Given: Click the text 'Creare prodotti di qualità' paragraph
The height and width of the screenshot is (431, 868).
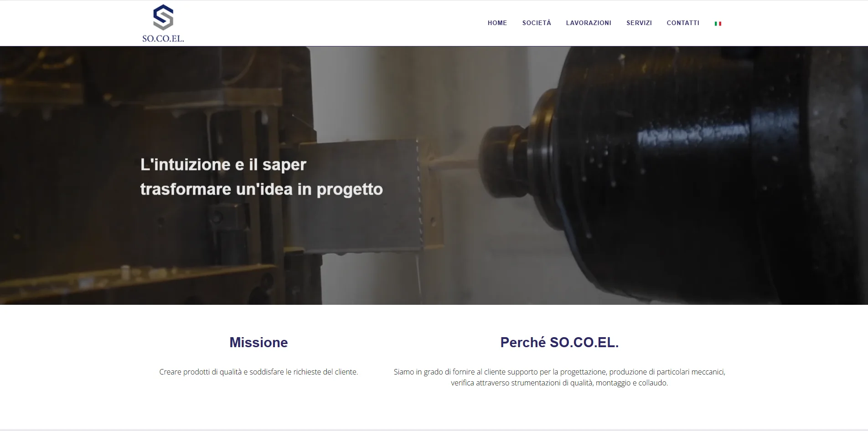Looking at the screenshot, I should [x=258, y=372].
